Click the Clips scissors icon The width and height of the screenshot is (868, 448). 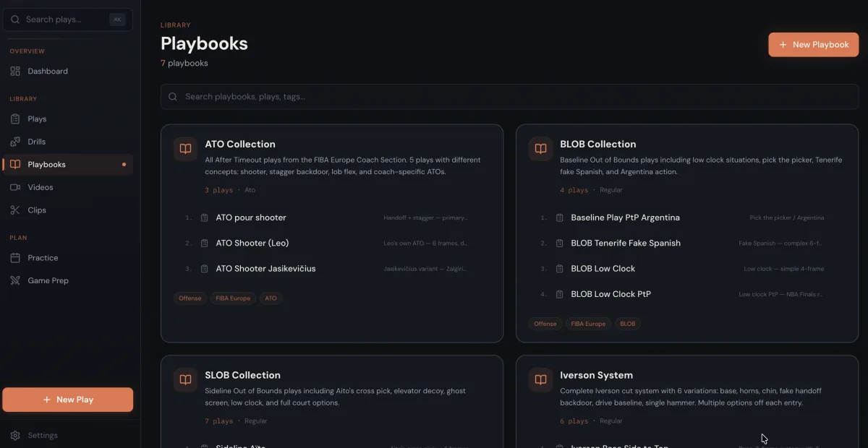15,210
